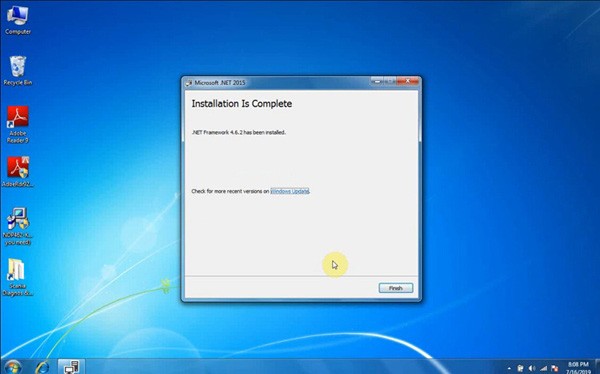This screenshot has height=374, width=600.
Task: Open the taskbar clock and date
Action: [x=578, y=367]
